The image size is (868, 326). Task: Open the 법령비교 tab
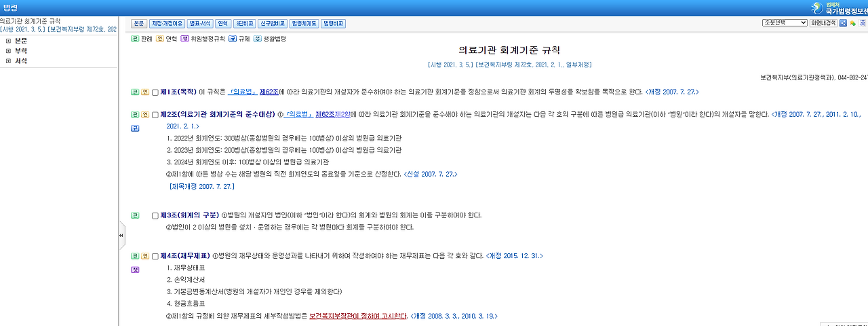[334, 23]
